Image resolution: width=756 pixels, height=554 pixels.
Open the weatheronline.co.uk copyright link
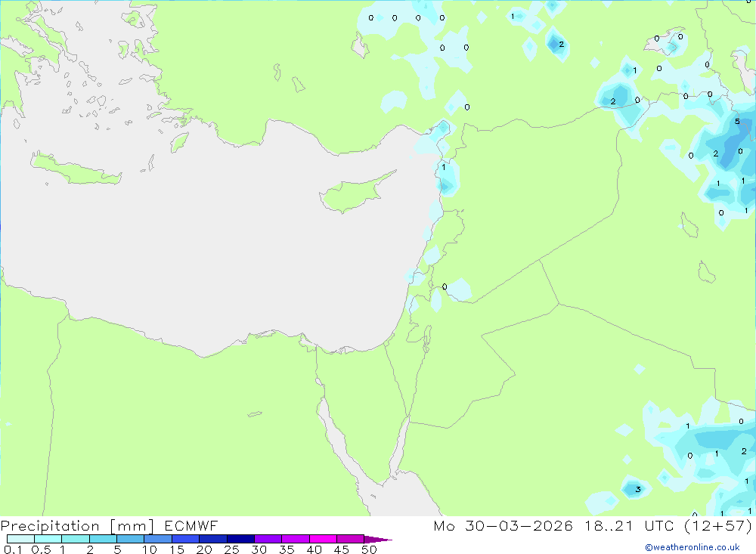point(692,547)
